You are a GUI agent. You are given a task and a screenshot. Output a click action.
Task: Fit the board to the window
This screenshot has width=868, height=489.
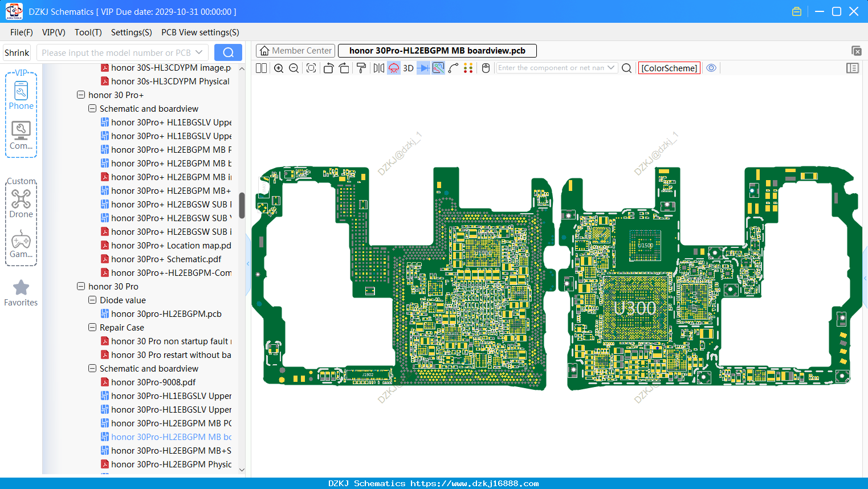pos(311,68)
